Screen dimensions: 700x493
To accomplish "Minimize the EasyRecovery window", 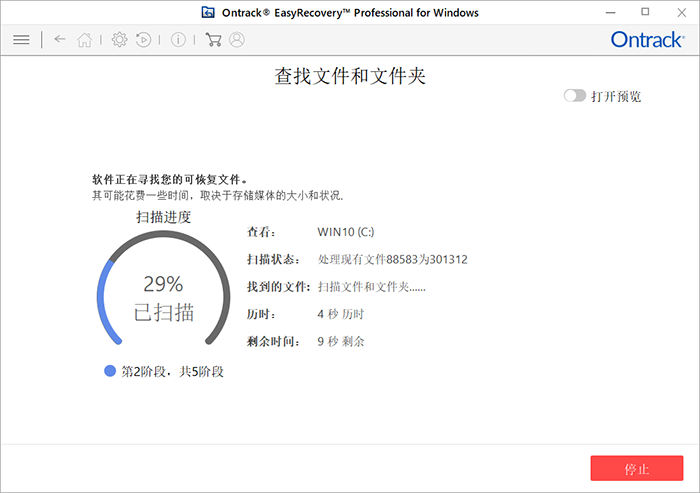I will click(610, 13).
